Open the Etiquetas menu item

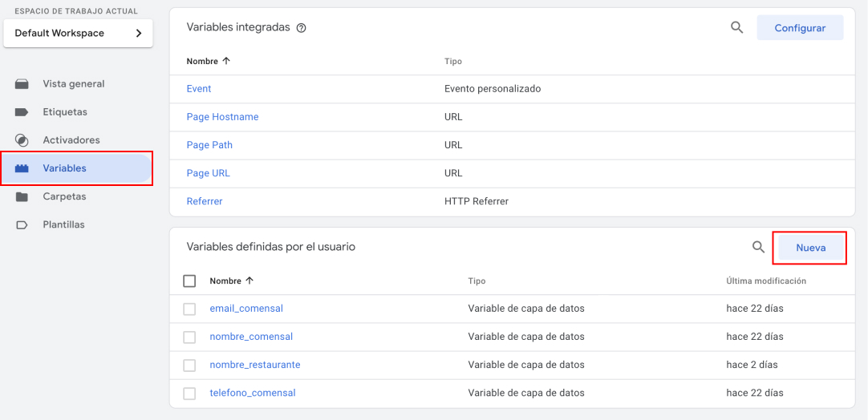coord(65,112)
